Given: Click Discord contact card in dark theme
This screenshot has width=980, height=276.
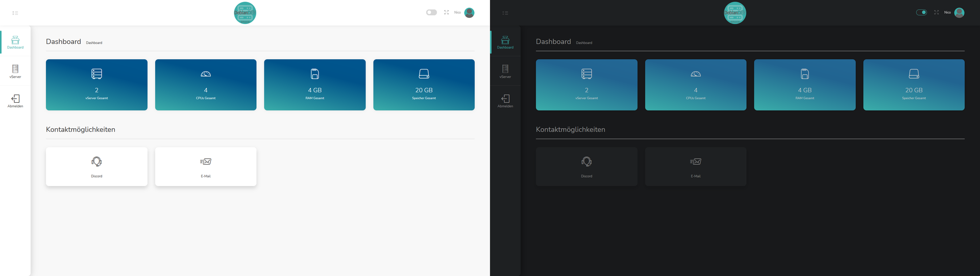Looking at the screenshot, I should 586,167.
